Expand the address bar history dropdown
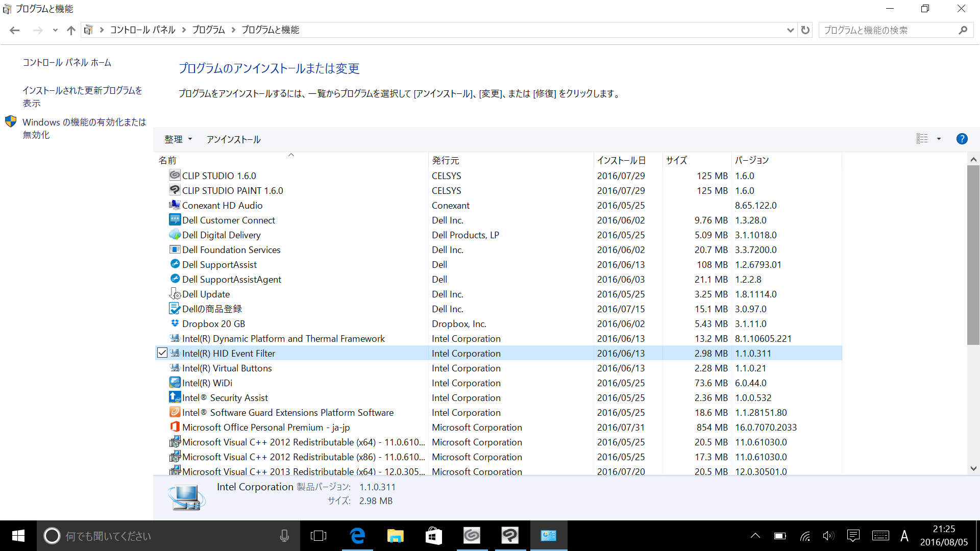The image size is (980, 551). (790, 30)
